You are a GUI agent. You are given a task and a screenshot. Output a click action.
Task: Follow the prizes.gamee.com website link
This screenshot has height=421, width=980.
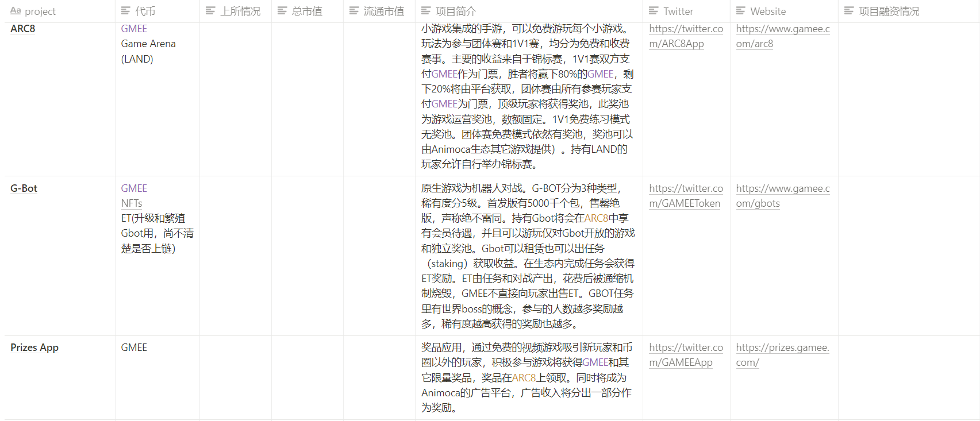[782, 355]
